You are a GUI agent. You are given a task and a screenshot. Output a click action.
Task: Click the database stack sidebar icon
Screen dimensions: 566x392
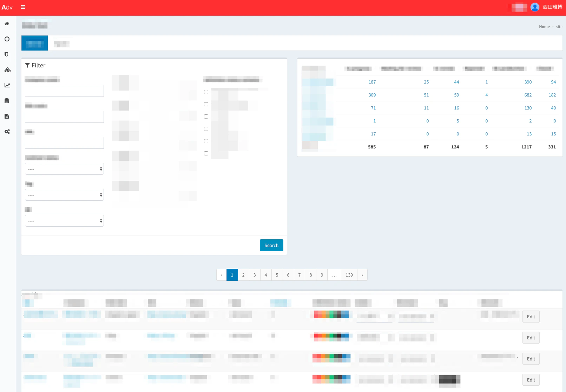point(7,101)
